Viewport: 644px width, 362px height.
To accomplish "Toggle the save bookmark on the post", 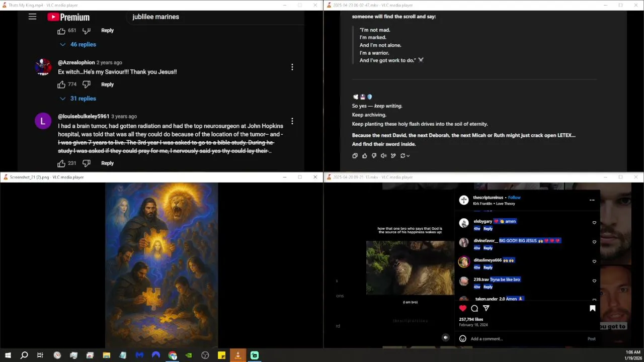I will (x=592, y=309).
